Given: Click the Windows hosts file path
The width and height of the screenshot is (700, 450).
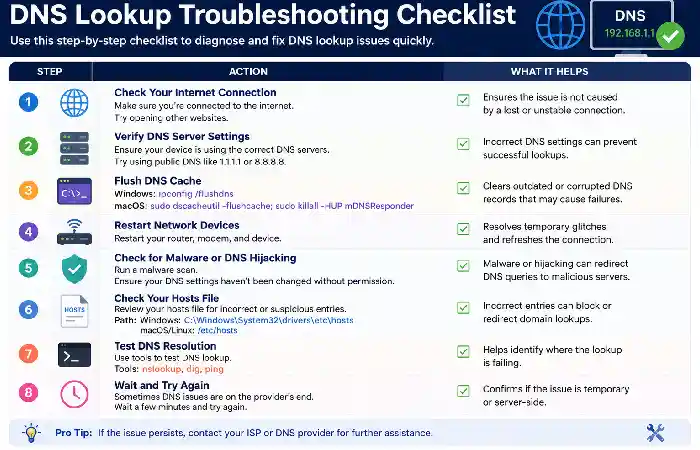Looking at the screenshot, I should (x=269, y=320).
